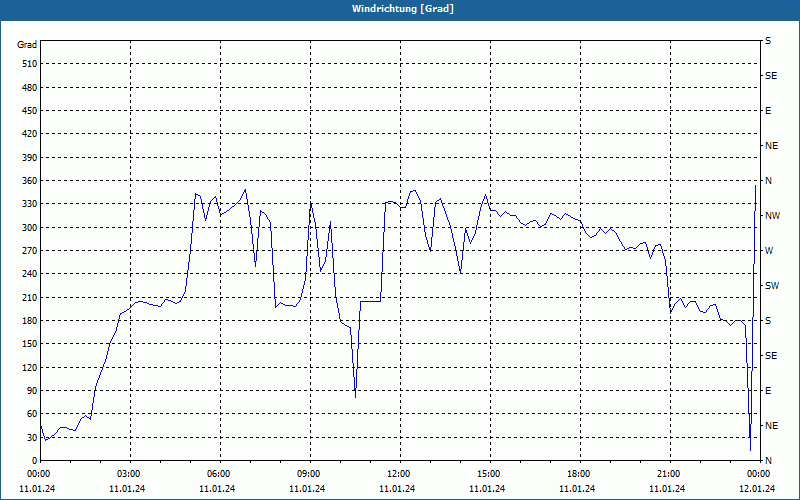Click the W compass label on the right axis
800x500 pixels.
pyautogui.click(x=769, y=251)
